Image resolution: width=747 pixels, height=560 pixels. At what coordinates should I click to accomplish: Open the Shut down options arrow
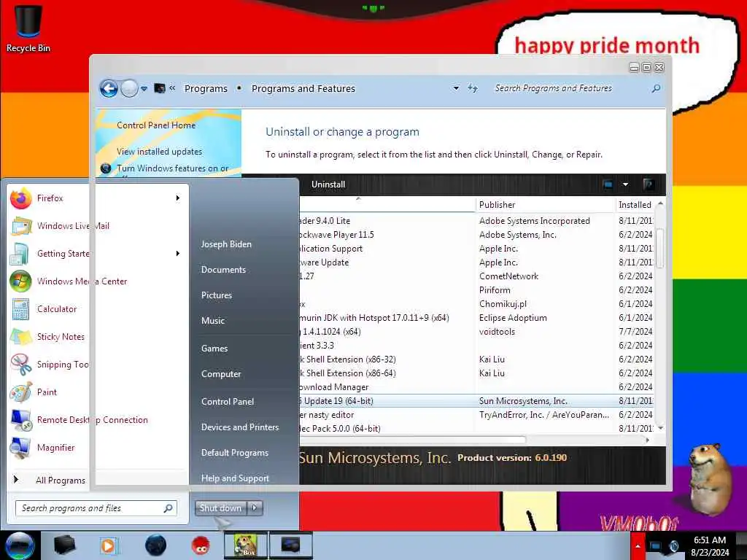[255, 508]
